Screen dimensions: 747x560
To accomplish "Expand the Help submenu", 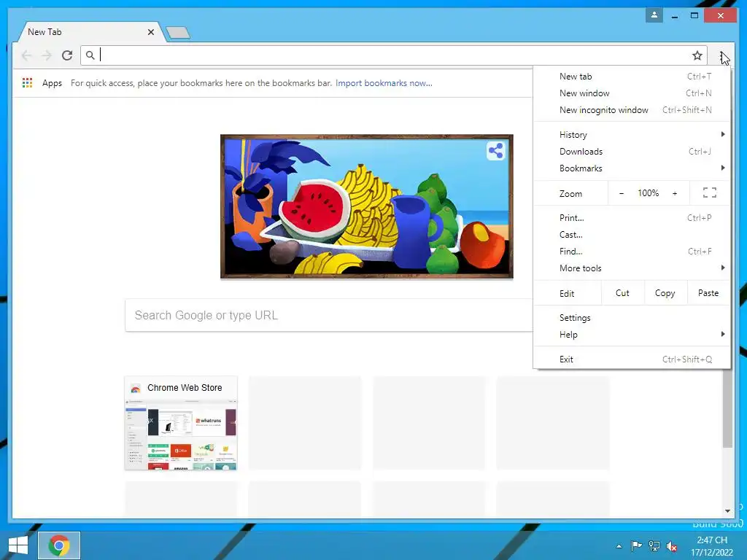I will (x=632, y=334).
